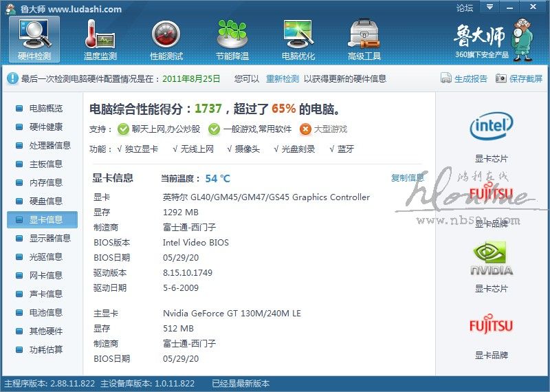Click driver date 5-6-2009
The height and width of the screenshot is (392, 550).
click(x=181, y=287)
